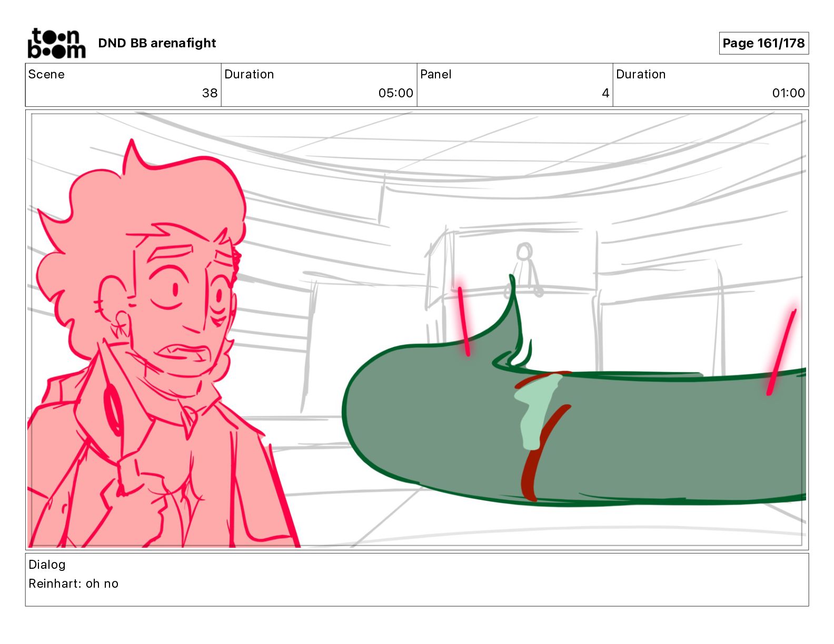
Task: Select the project title 'DND BB arenafight'
Action: (157, 43)
